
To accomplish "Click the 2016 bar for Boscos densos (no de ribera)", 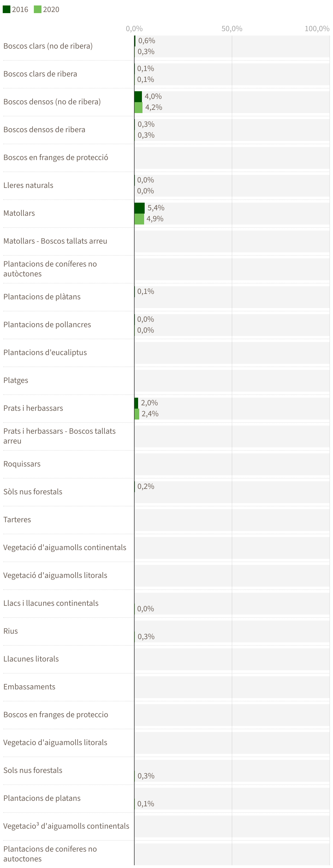I will (x=138, y=96).
